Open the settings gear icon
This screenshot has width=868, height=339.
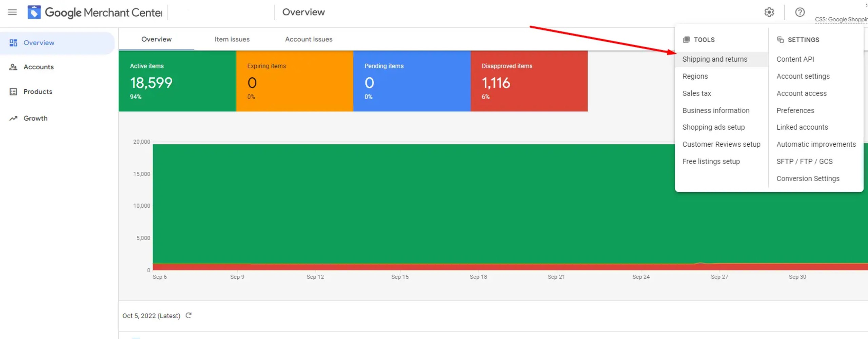click(x=769, y=12)
